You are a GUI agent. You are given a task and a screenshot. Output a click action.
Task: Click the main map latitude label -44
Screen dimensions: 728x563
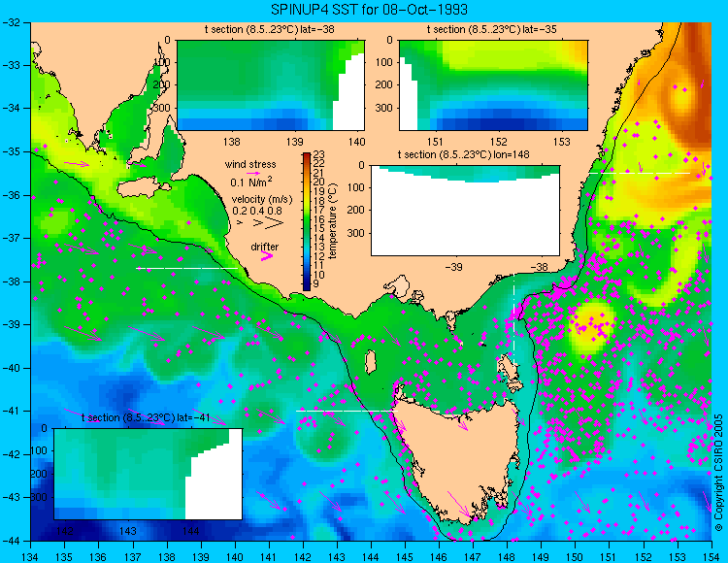(13, 541)
